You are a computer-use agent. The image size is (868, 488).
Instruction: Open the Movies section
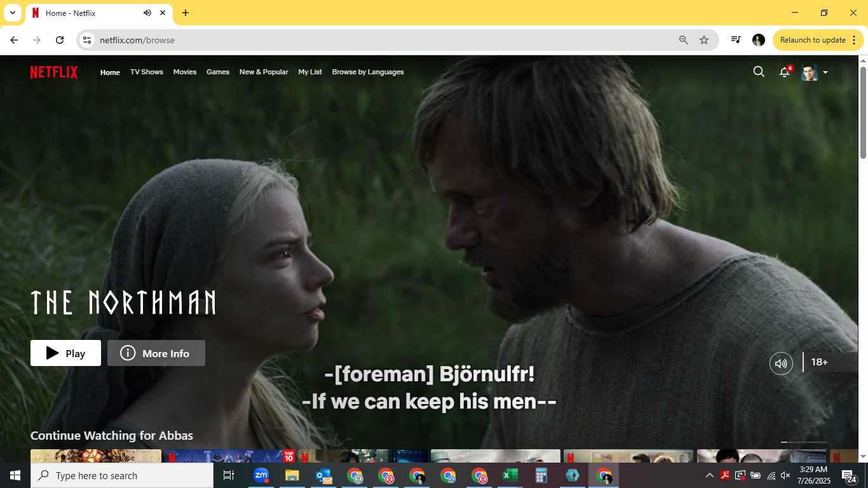pos(185,72)
